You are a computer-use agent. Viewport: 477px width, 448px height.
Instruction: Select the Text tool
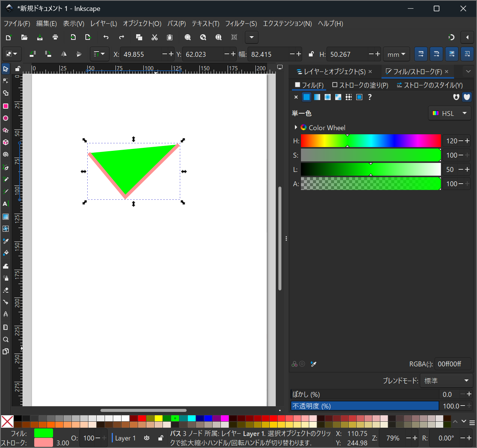[x=6, y=204]
